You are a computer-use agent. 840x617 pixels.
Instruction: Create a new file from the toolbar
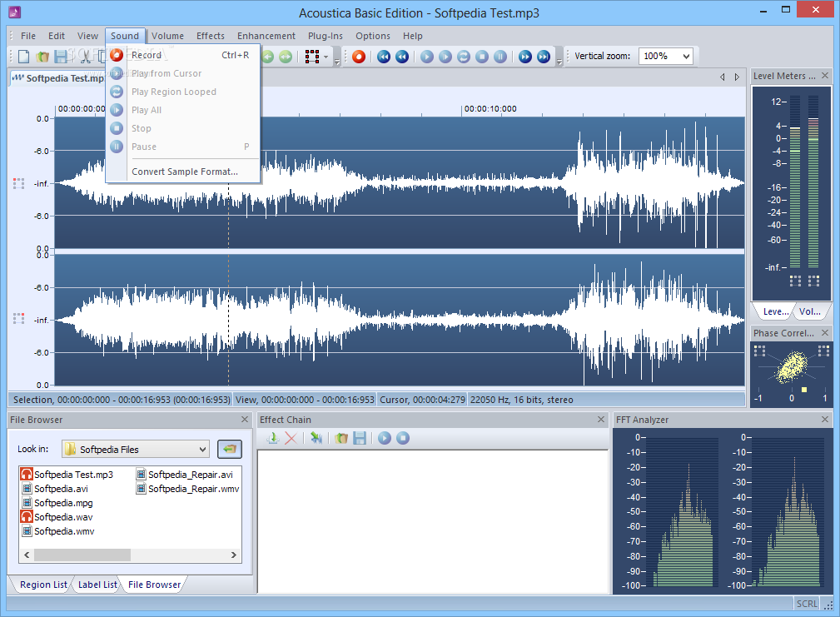click(23, 57)
